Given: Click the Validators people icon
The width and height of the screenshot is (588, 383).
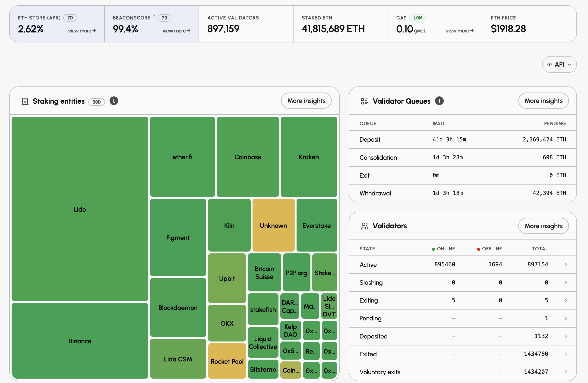Looking at the screenshot, I should coord(364,226).
